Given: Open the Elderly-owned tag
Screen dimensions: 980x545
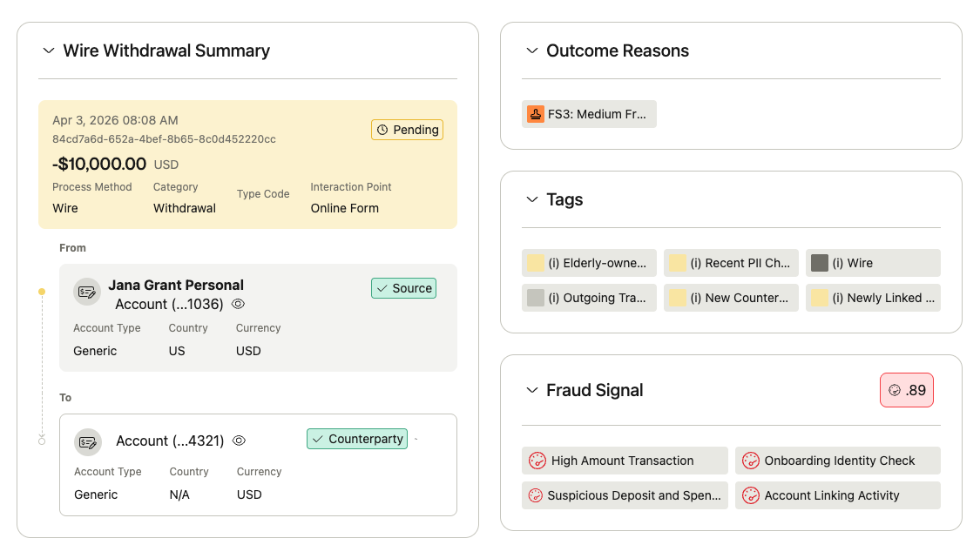Looking at the screenshot, I should coord(590,263).
